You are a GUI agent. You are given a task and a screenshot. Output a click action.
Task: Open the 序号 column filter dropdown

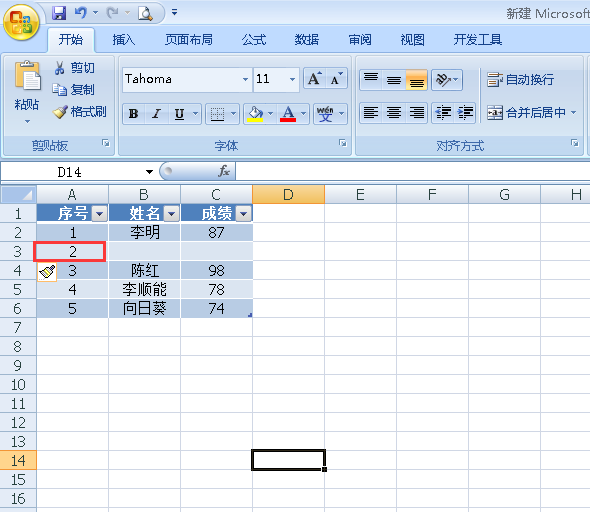[x=100, y=214]
